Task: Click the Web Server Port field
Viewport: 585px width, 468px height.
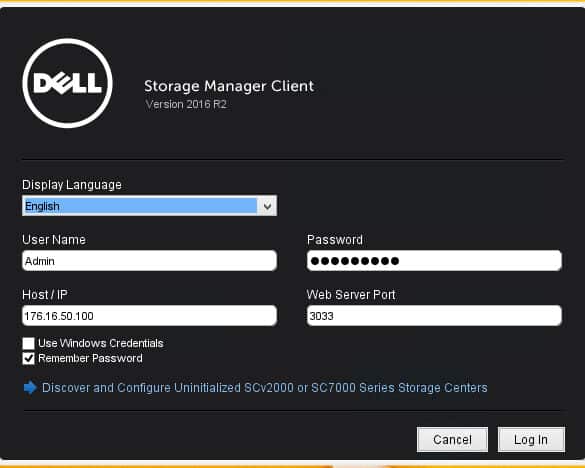Action: click(x=434, y=316)
